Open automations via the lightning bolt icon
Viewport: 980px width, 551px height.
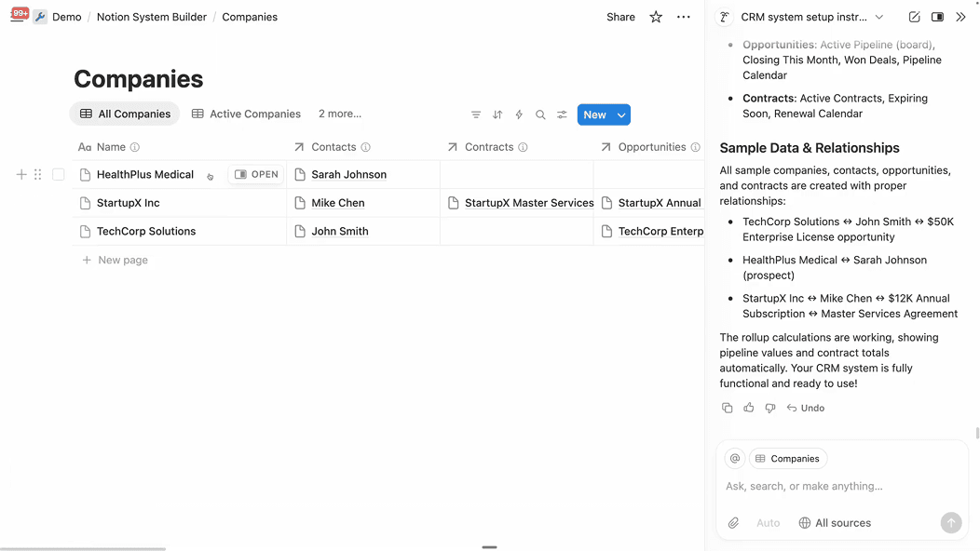click(519, 114)
